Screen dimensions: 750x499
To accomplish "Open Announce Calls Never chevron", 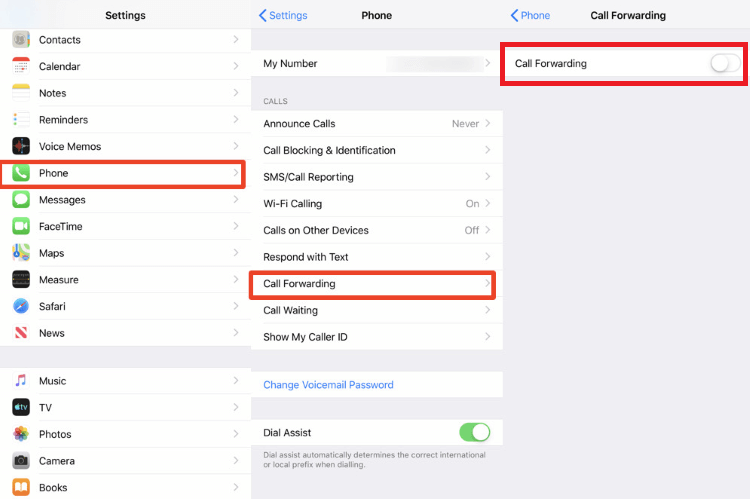I will click(x=487, y=123).
